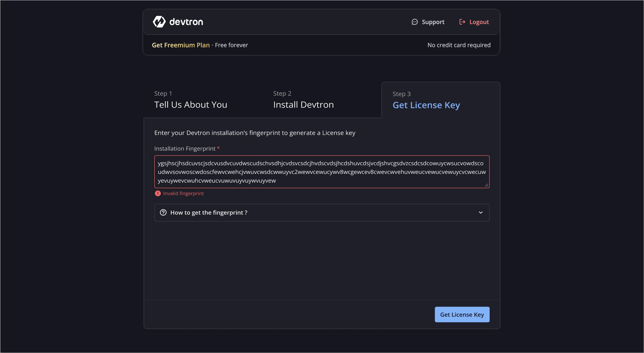Image resolution: width=644 pixels, height=353 pixels.
Task: Click the red invalid fingerprint error icon
Action: pyautogui.click(x=158, y=193)
